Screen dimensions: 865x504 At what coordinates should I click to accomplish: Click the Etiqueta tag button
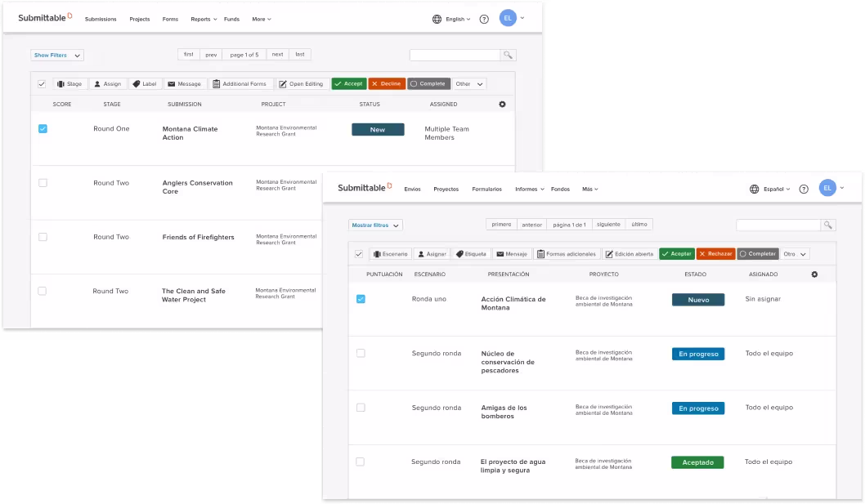(472, 254)
